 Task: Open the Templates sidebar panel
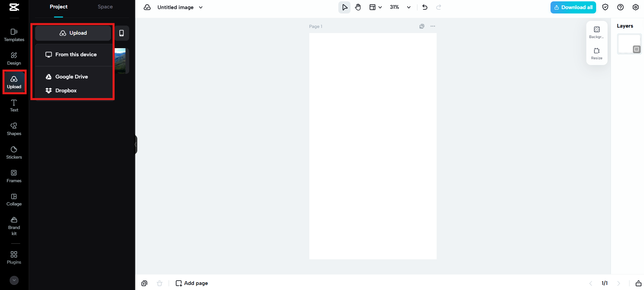click(x=14, y=35)
